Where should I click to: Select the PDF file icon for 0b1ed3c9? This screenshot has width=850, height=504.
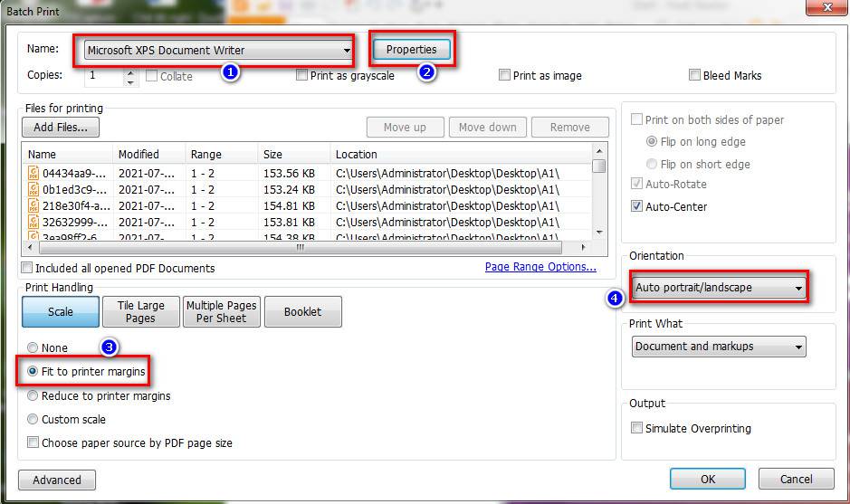point(33,189)
